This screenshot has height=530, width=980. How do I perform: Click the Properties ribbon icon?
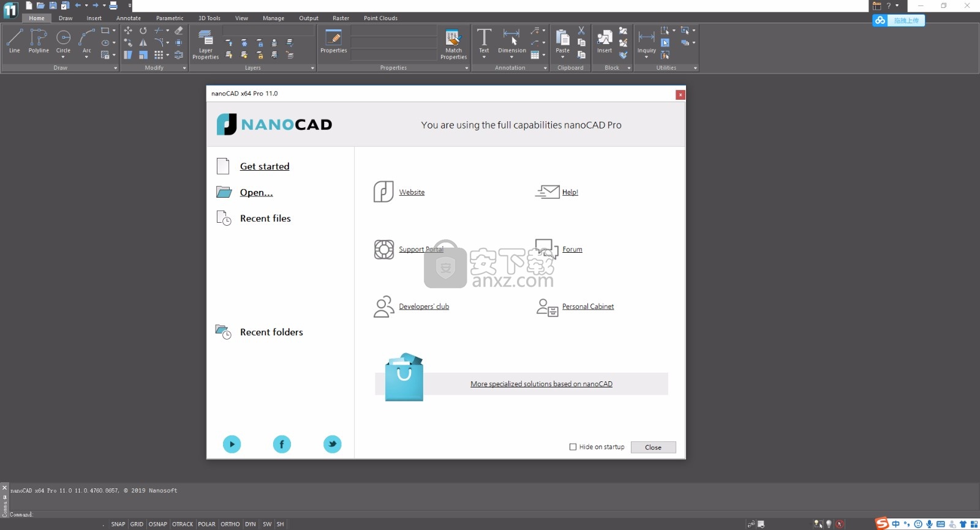tap(333, 41)
